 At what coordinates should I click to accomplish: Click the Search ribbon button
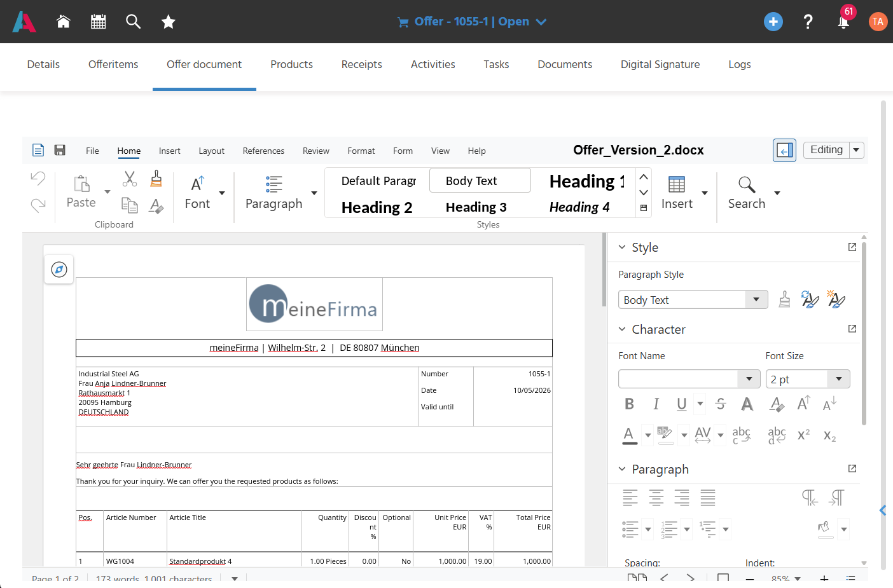747,193
